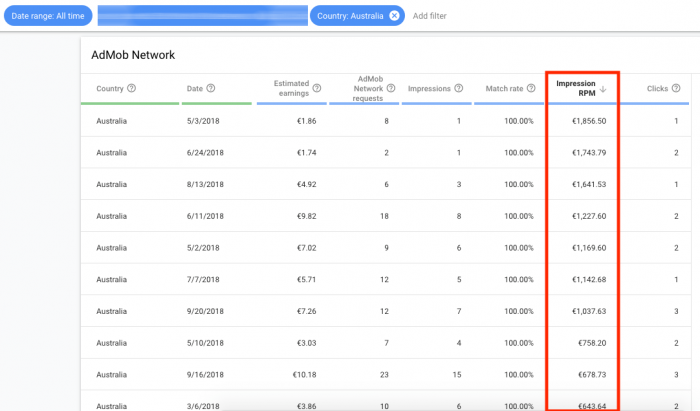Click Australia in the 5/3/2018 row
The width and height of the screenshot is (700, 411).
(112, 121)
